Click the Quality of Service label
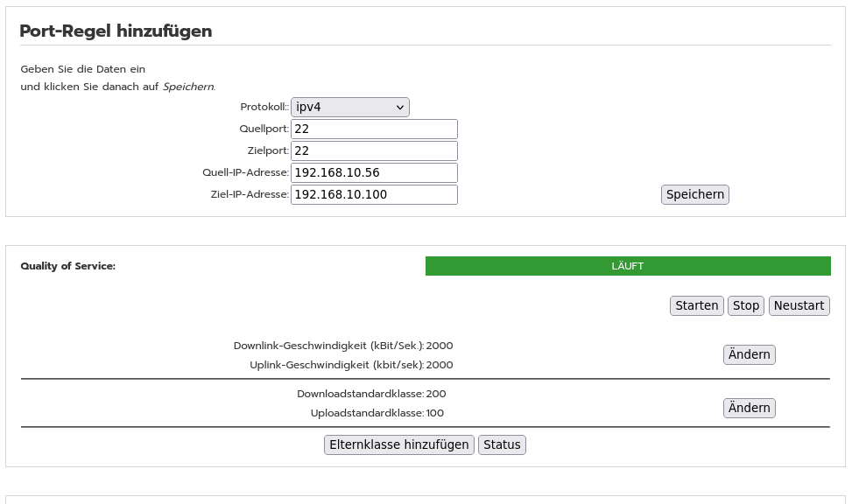Image resolution: width=859 pixels, height=504 pixels. pos(68,266)
